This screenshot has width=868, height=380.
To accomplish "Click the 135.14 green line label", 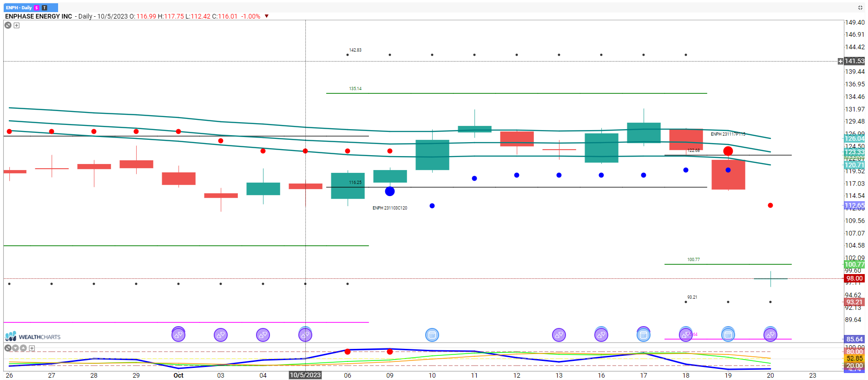I will (x=355, y=89).
